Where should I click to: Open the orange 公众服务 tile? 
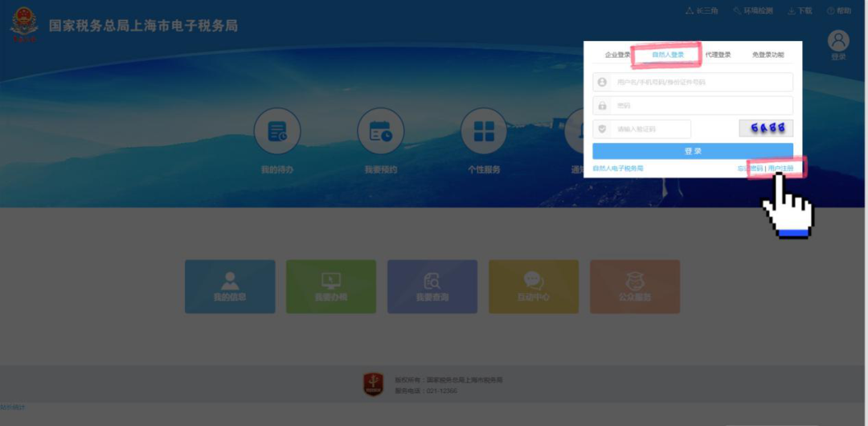tap(635, 286)
